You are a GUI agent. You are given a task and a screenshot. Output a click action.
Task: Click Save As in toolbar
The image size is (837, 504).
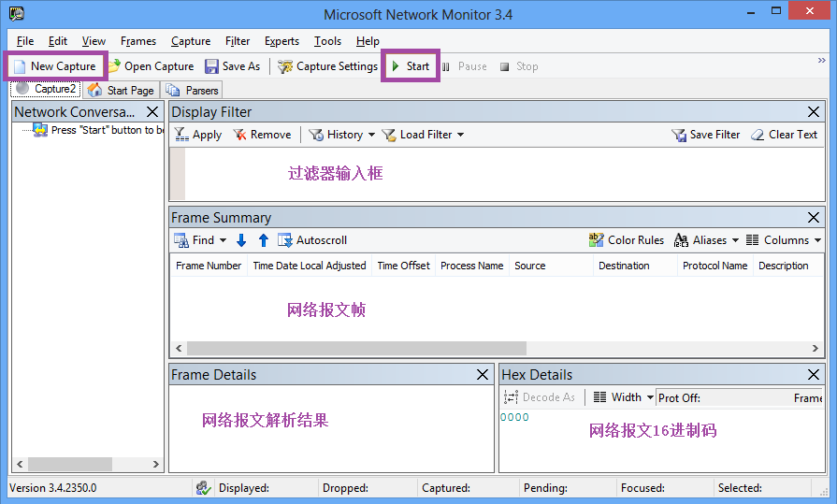click(233, 66)
